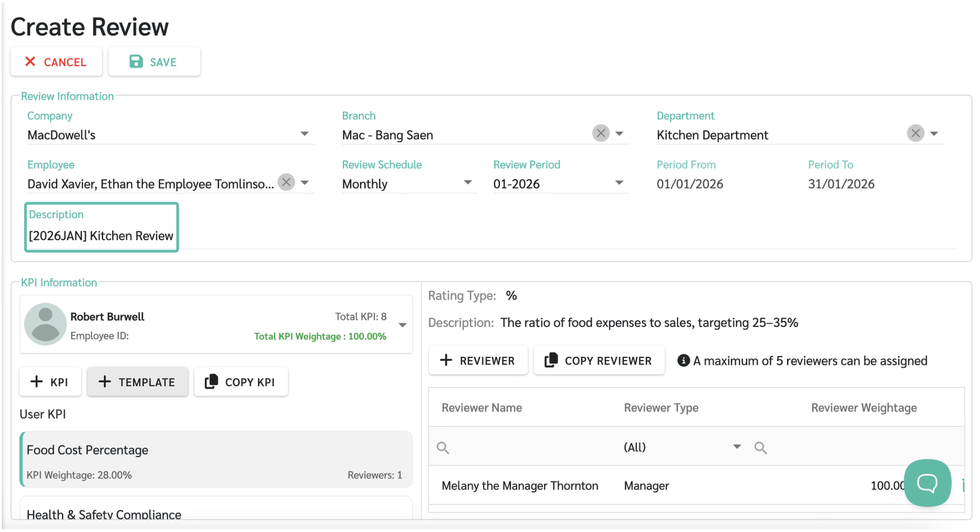Click the add Reviewer button
Viewport: 980px width, 532px height.
tap(478, 360)
